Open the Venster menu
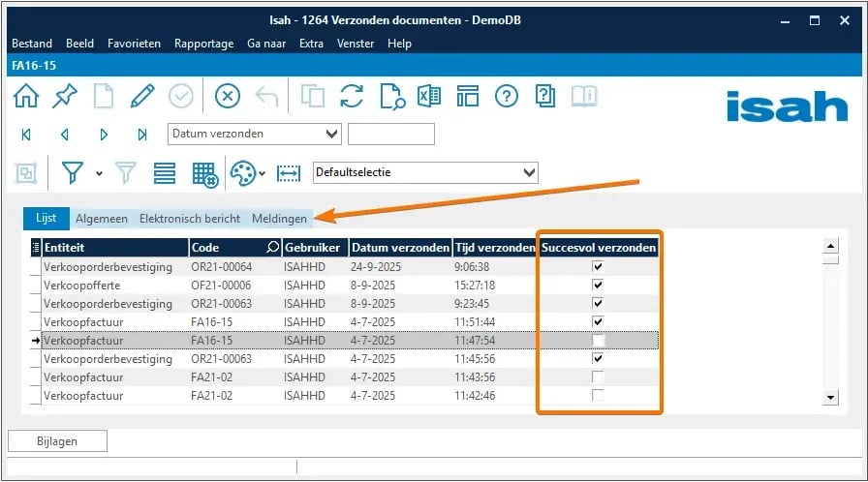868x482 pixels. (x=356, y=44)
